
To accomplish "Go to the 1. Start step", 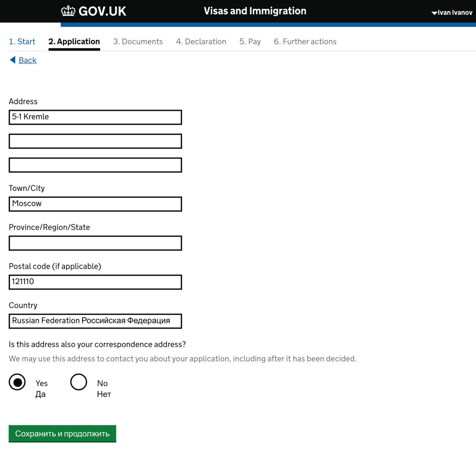I will (x=22, y=41).
